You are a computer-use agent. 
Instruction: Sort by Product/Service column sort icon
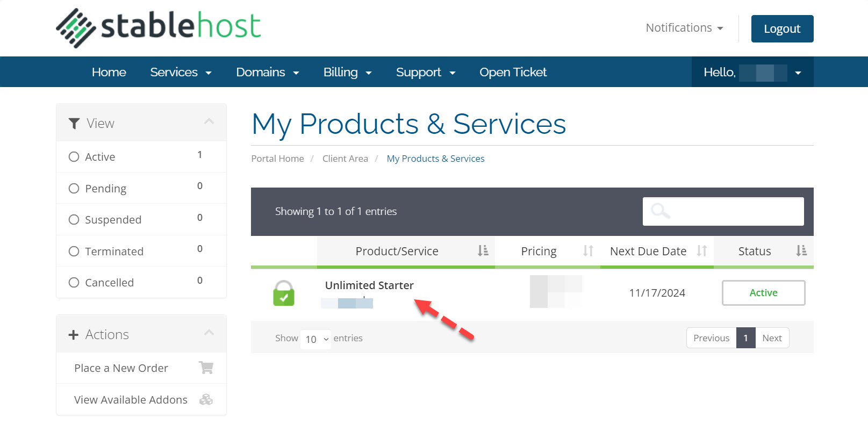point(483,251)
